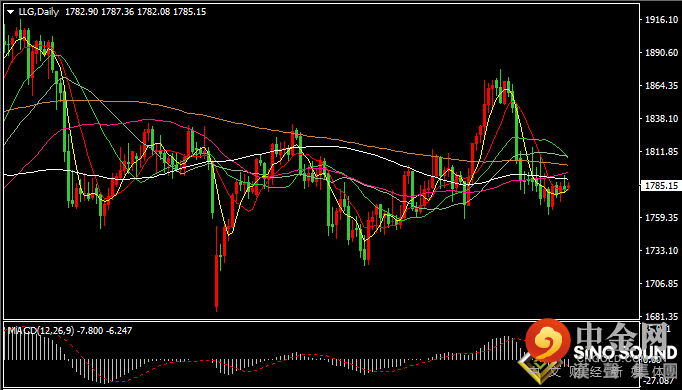Click the 1706.85 price axis label

tap(661, 283)
